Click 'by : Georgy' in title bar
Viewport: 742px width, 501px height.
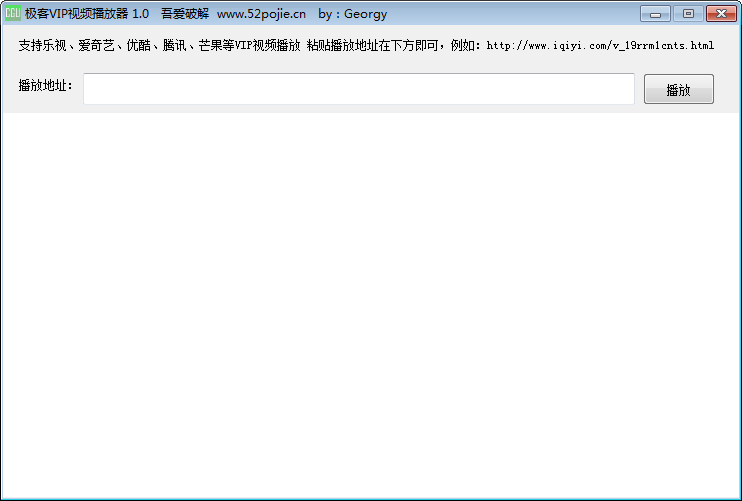(x=352, y=14)
